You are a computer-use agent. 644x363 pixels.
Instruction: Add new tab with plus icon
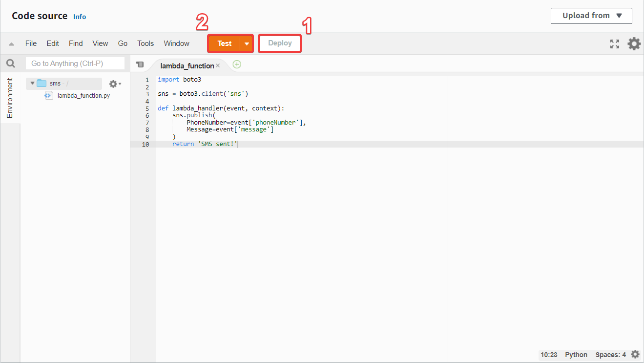(237, 64)
